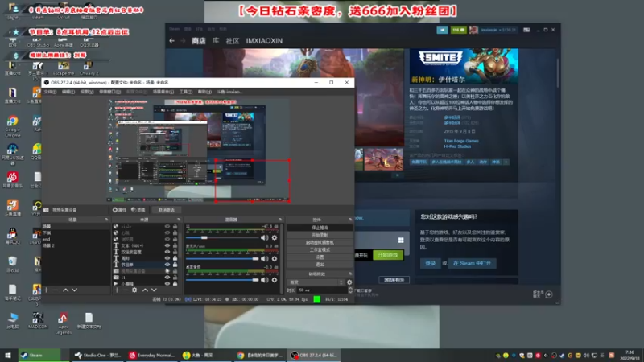Toggle lock on 视频采集设备 source
Viewport: 644px width, 362px height.
(175, 271)
